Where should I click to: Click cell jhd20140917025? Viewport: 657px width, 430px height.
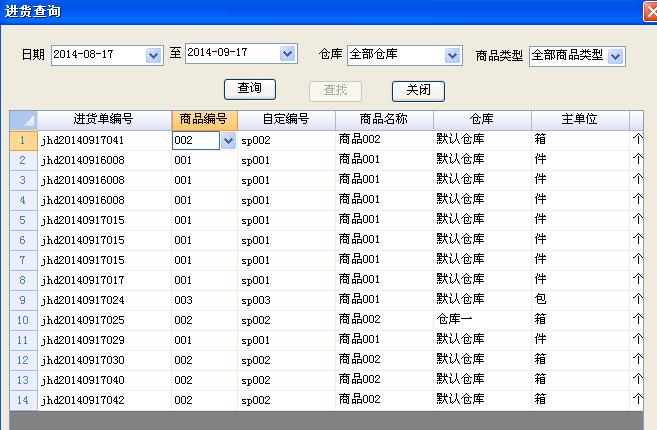104,320
